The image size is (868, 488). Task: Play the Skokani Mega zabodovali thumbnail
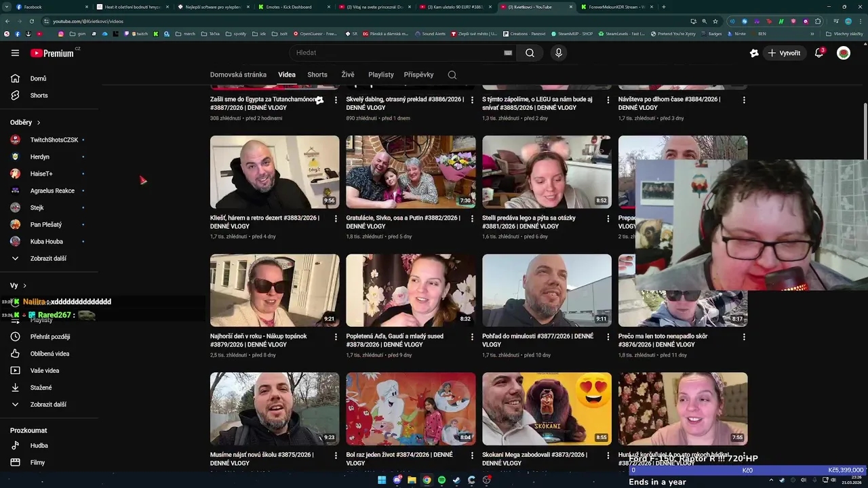547,409
